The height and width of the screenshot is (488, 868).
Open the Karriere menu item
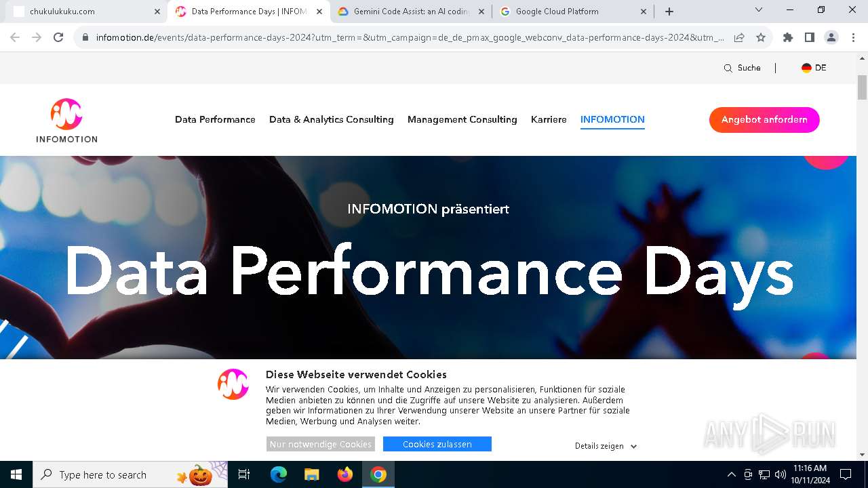[x=549, y=119]
